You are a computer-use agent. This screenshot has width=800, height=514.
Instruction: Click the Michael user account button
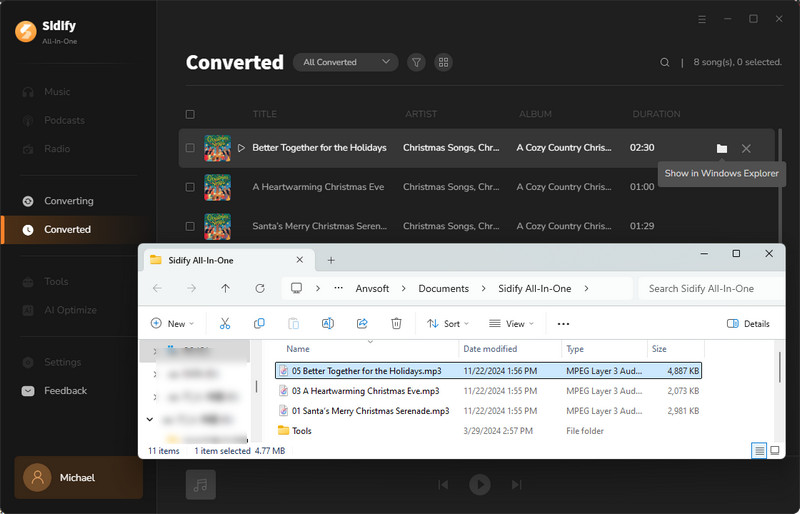tap(79, 478)
